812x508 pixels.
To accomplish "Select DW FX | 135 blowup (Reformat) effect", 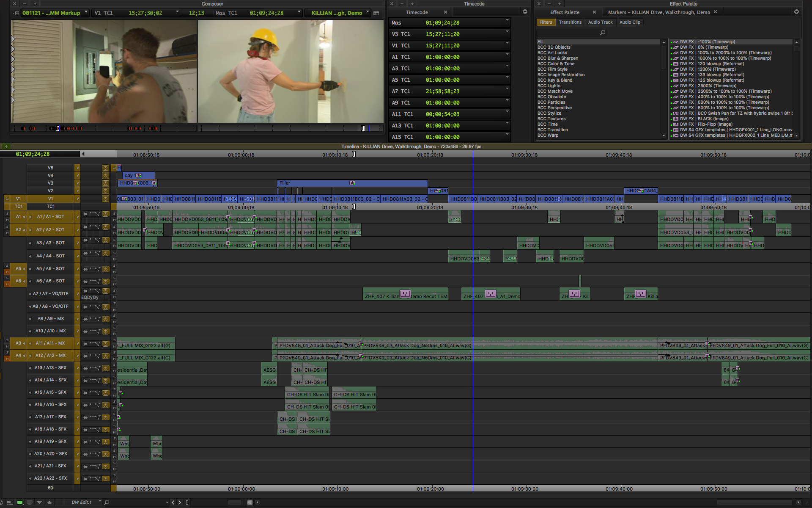I will click(x=712, y=80).
